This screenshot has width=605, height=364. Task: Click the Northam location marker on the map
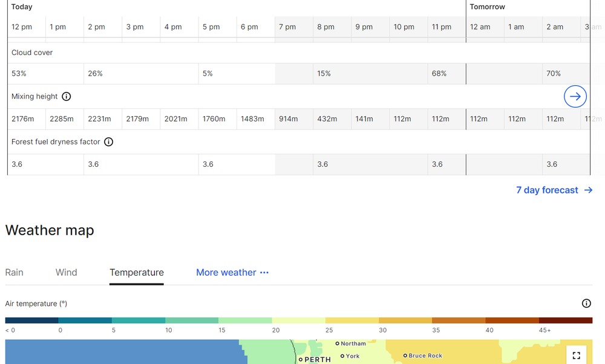pos(338,343)
